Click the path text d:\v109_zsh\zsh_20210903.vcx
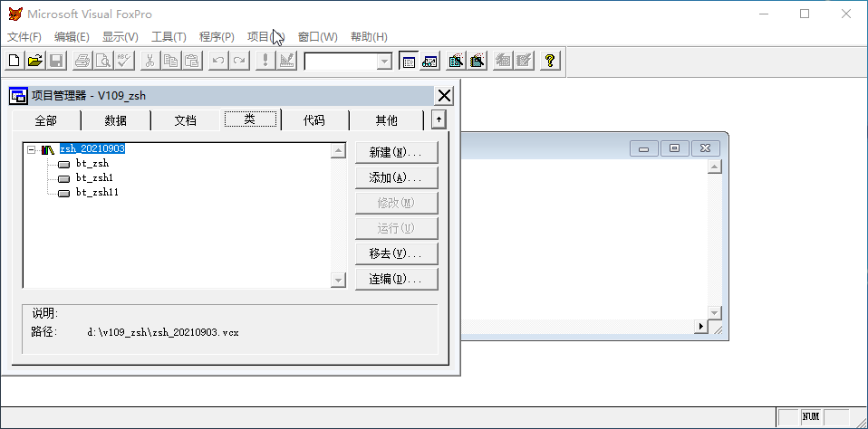 (163, 333)
